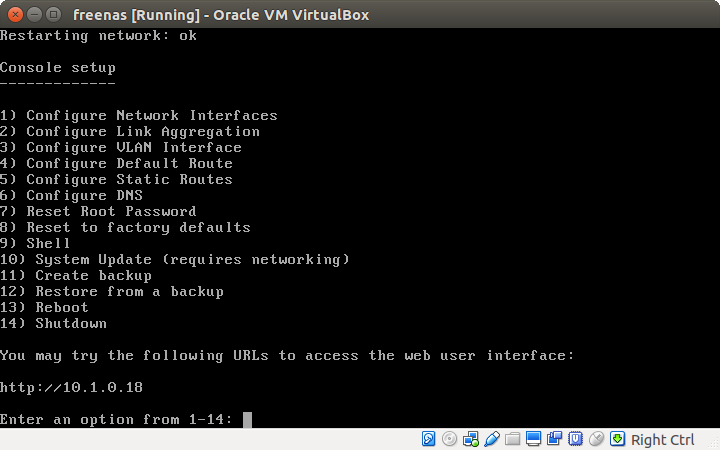Click '11) Create backup' line
720x450 pixels.
(76, 276)
